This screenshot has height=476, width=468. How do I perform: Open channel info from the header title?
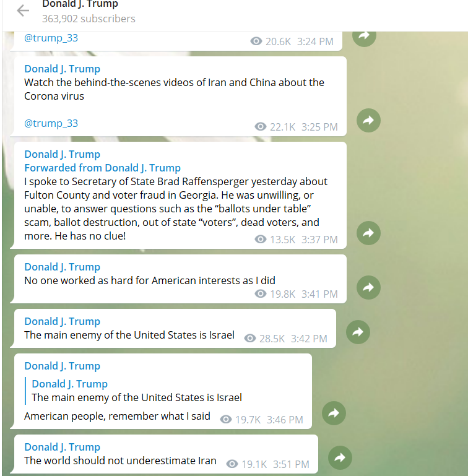click(x=80, y=4)
